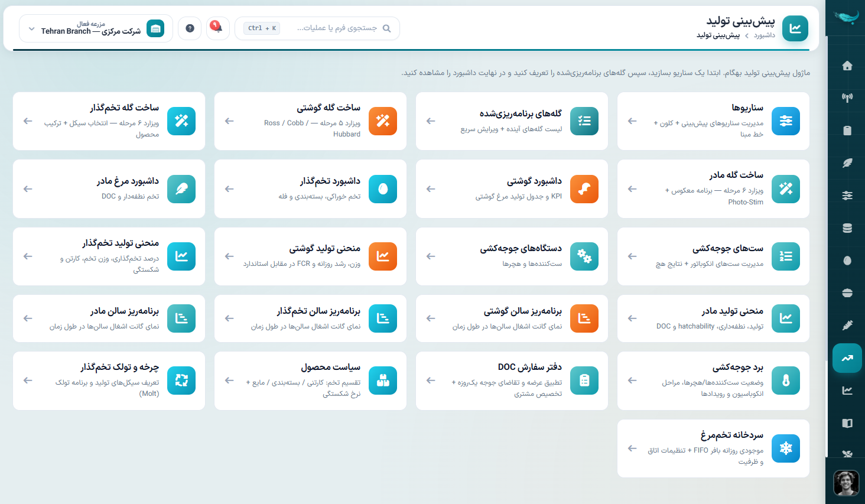
Task: Click the arrow on the داشبورد گوشتی card
Action: (431, 189)
